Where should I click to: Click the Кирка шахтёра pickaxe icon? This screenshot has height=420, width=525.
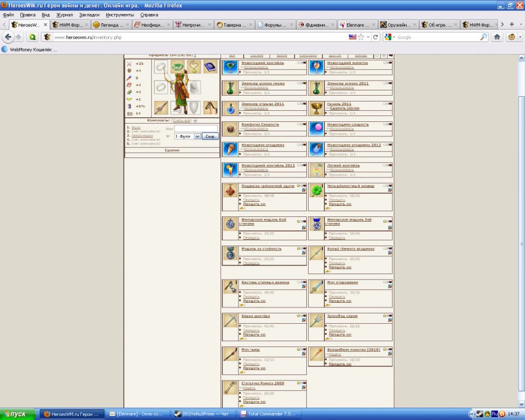click(230, 320)
